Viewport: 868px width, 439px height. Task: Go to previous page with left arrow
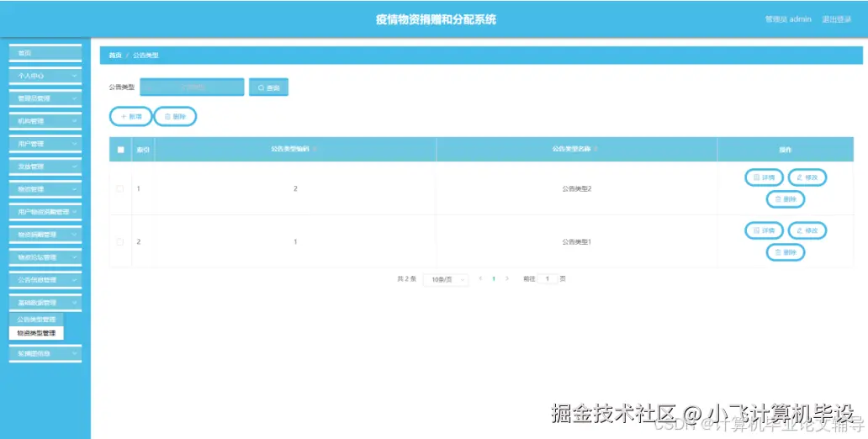pos(480,279)
